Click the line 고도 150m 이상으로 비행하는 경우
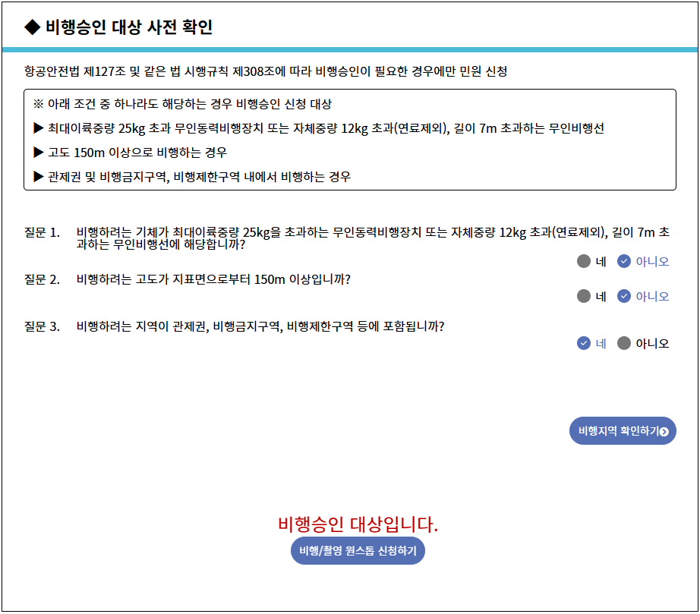Image resolution: width=700 pixels, height=614 pixels. pos(131,153)
